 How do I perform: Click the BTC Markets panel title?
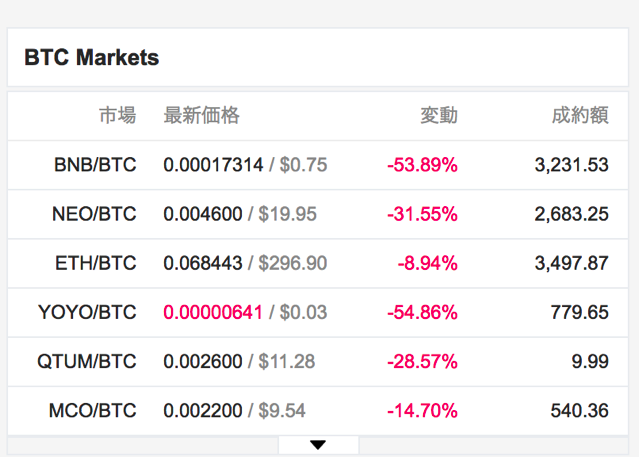coord(92,57)
